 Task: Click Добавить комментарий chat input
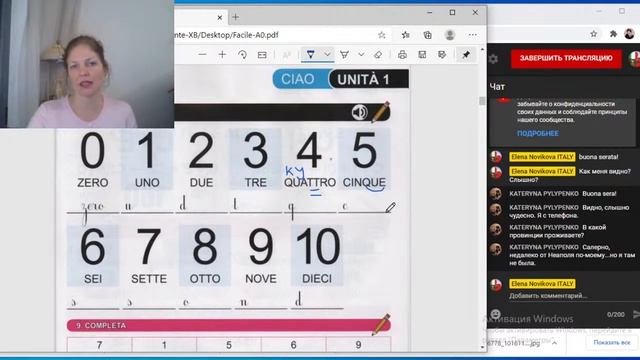[x=548, y=296]
